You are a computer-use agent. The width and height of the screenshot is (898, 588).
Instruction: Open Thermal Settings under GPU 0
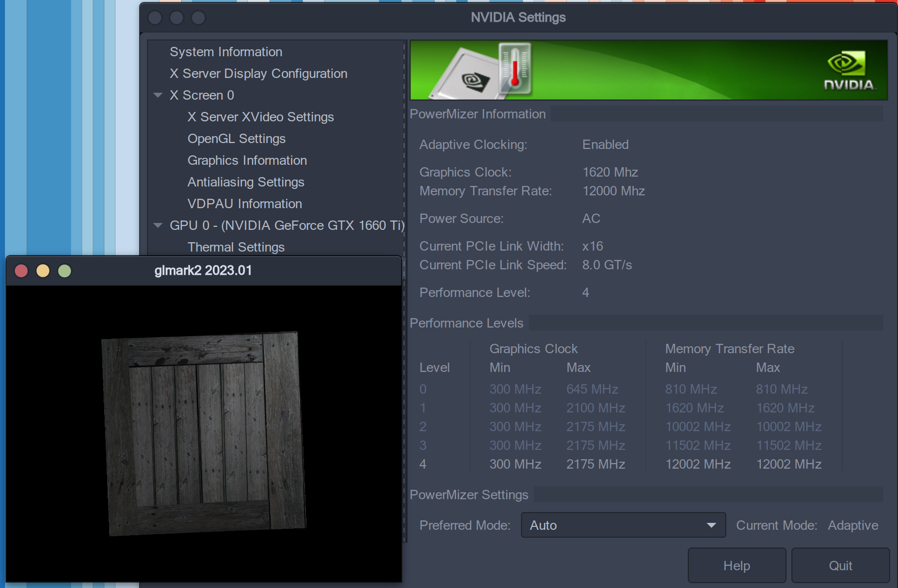[x=236, y=247]
